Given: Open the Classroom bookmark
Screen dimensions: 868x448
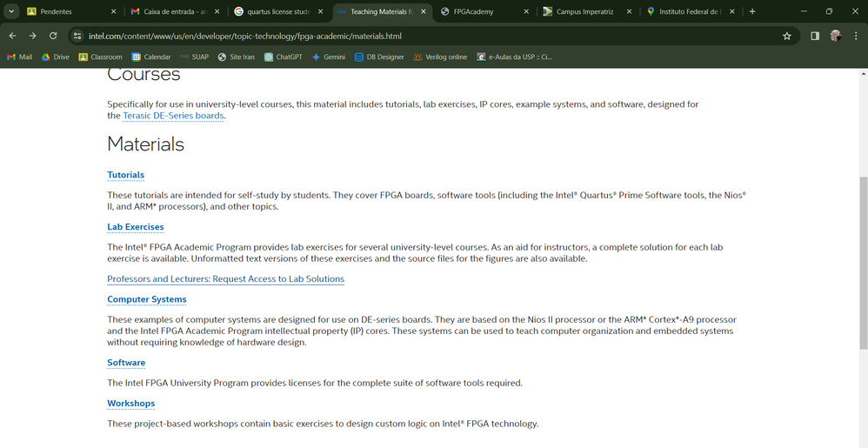Looking at the screenshot, I should 100,57.
